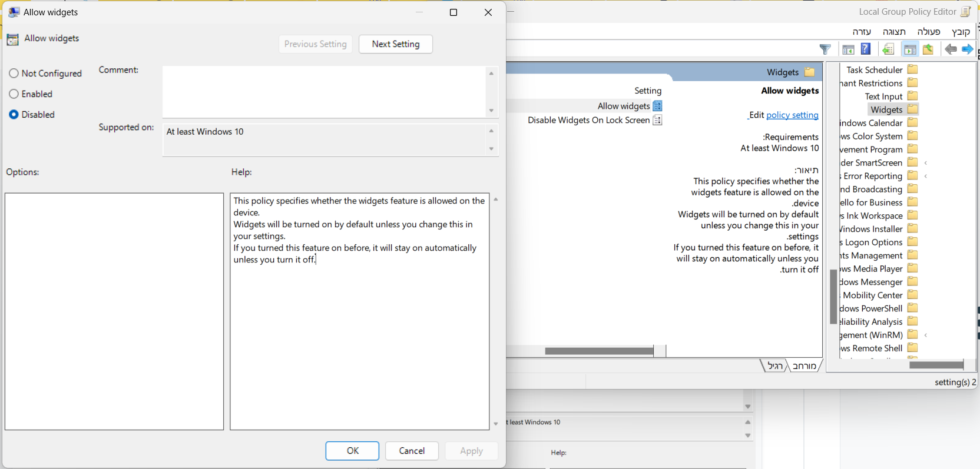The height and width of the screenshot is (469, 980).
Task: Open the עזרה (Help) menu
Action: pyautogui.click(x=862, y=32)
